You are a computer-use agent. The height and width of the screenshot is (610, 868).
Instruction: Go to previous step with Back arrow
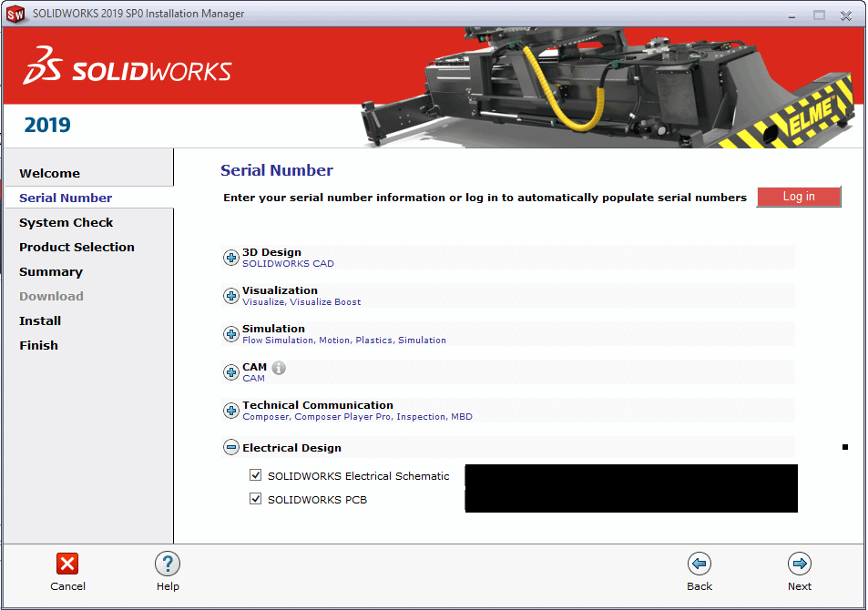click(x=700, y=564)
